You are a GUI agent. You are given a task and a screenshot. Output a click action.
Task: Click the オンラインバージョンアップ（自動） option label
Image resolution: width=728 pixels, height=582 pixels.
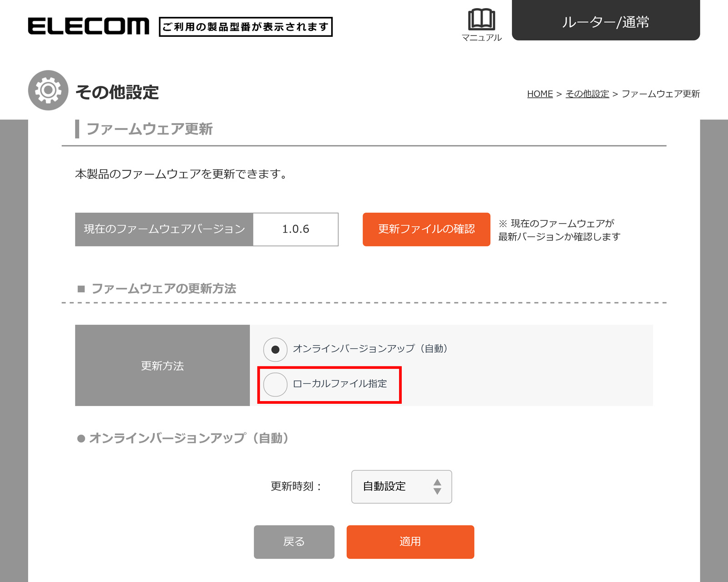click(x=370, y=349)
